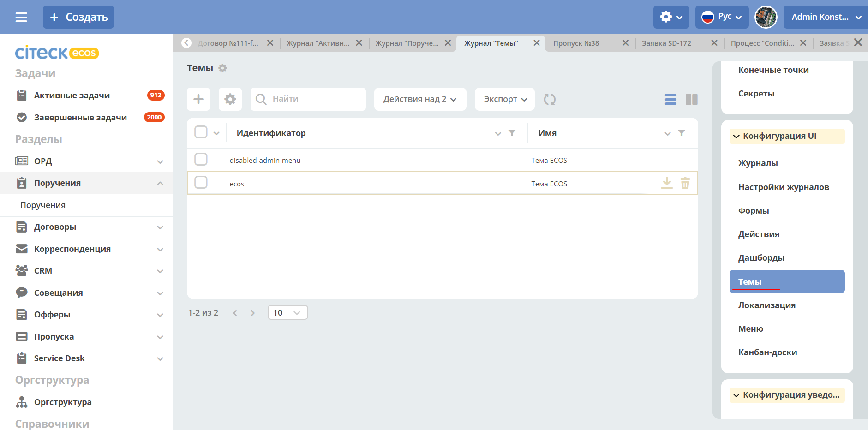
Task: Sort by Имя column chevron
Action: click(x=667, y=133)
